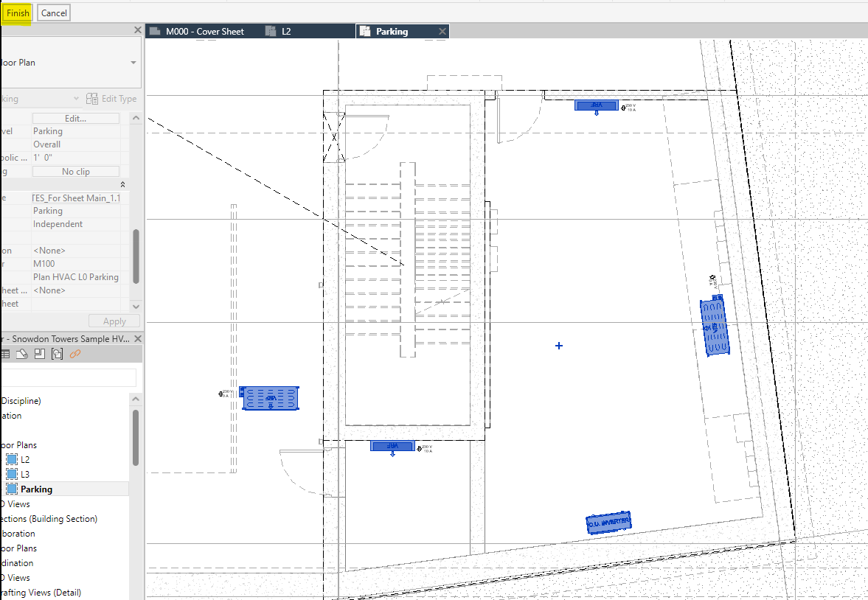
Task: Click the Properties list scroll-down arrow
Action: click(136, 306)
